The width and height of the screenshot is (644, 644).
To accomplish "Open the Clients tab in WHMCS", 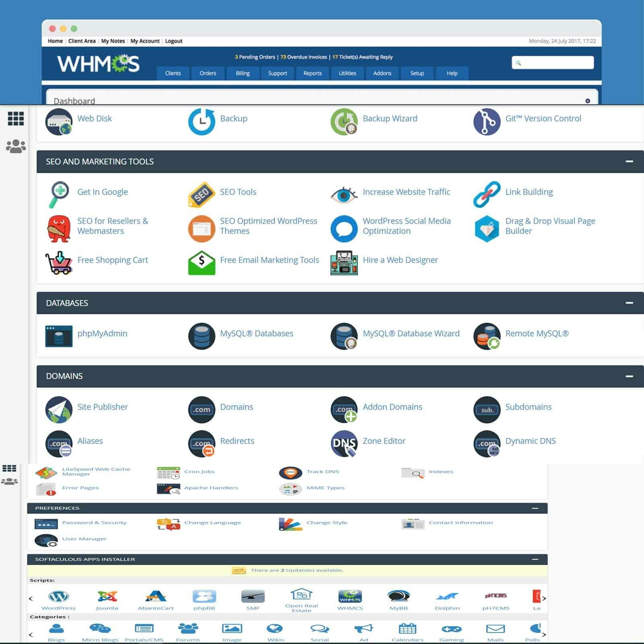I will (x=173, y=73).
